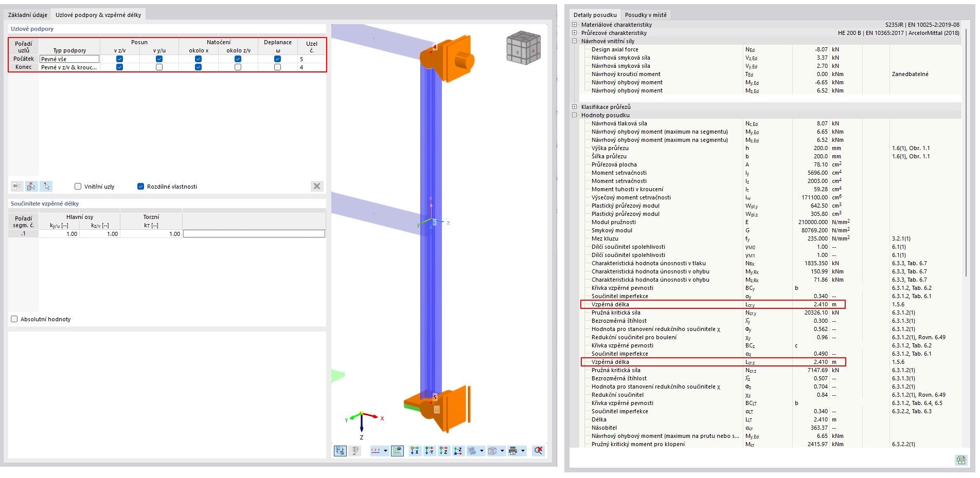Click the insert row icon below supports table
This screenshot has height=478, width=980.
point(17,186)
